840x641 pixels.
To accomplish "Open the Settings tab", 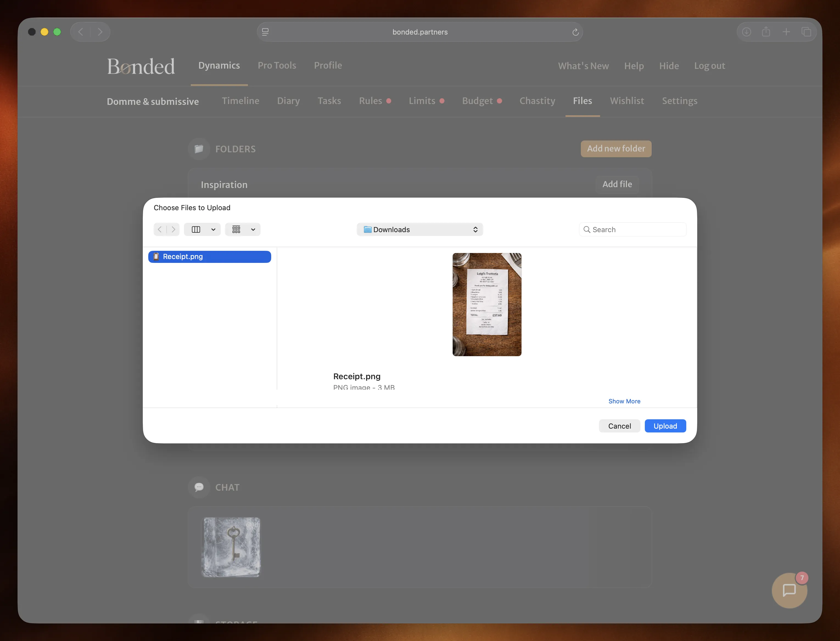I will point(679,101).
